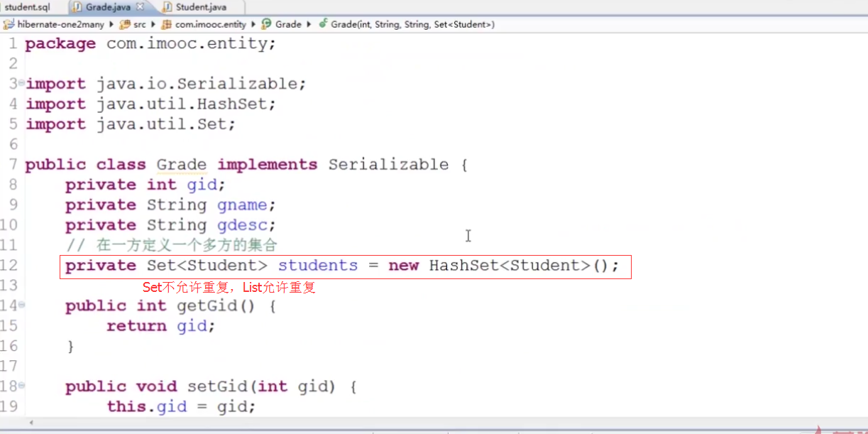This screenshot has width=868, height=434.
Task: Click 'java.util.HashSet' import on line 4
Action: coord(181,104)
